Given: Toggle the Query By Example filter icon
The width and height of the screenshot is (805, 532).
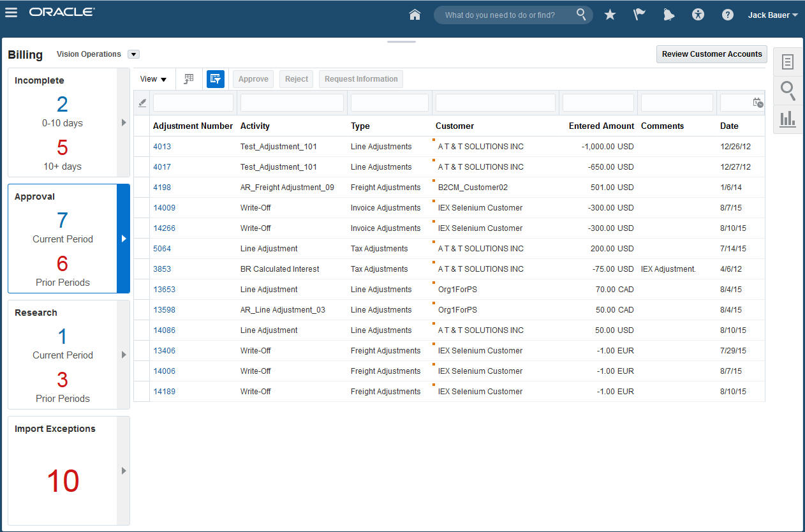Looking at the screenshot, I should point(216,79).
